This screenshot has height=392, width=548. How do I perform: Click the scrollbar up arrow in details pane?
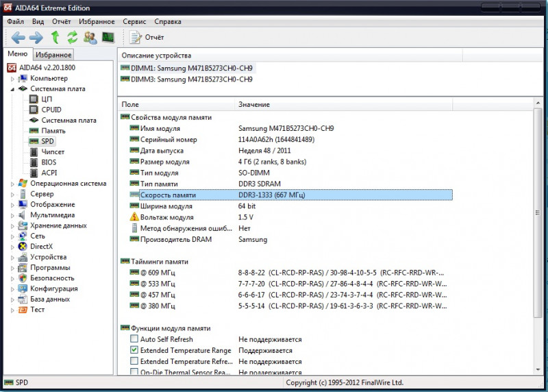(x=538, y=103)
